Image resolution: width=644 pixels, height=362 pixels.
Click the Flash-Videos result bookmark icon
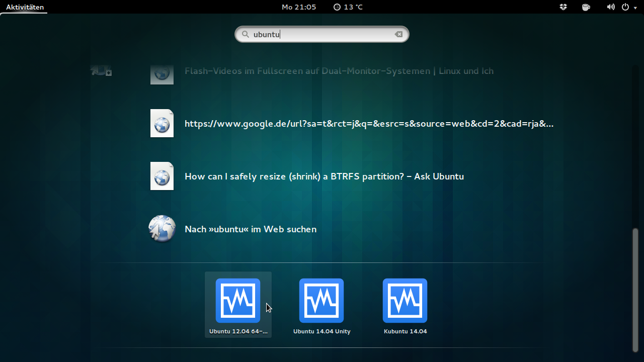tap(162, 74)
